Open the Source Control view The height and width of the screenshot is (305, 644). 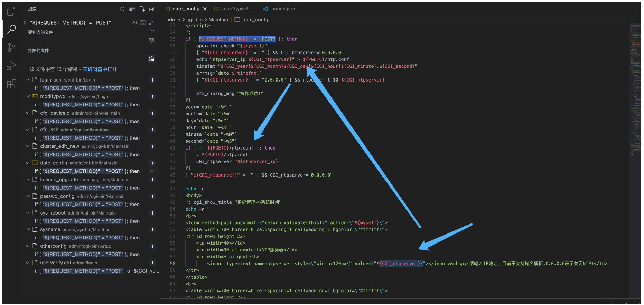click(11, 47)
